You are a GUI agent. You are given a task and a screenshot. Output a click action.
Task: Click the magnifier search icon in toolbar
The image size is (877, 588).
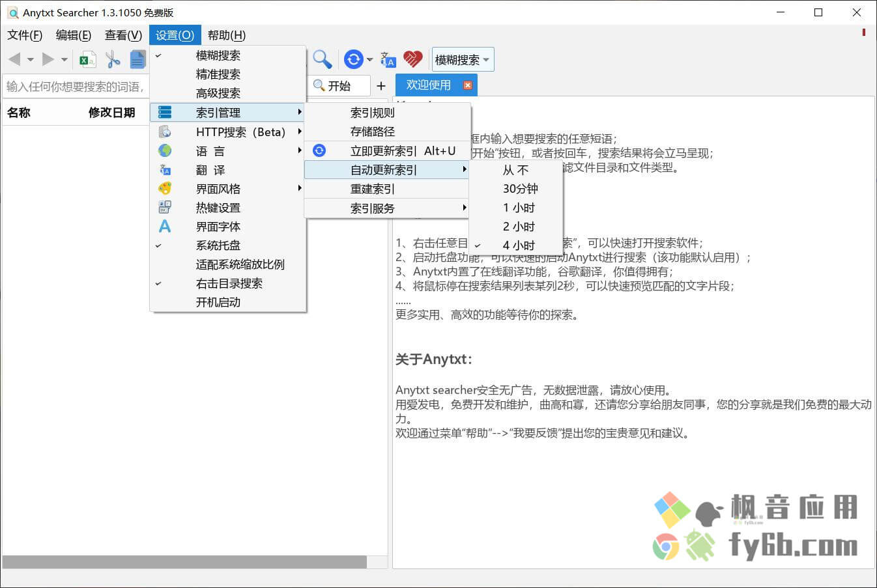tap(322, 60)
